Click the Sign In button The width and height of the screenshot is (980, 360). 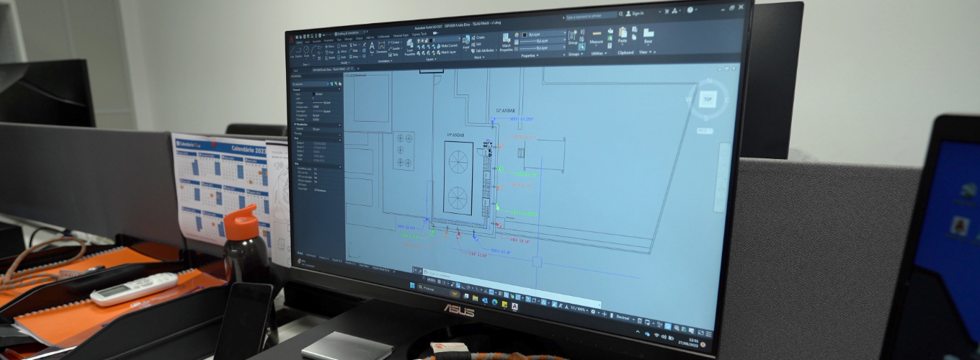point(636,14)
